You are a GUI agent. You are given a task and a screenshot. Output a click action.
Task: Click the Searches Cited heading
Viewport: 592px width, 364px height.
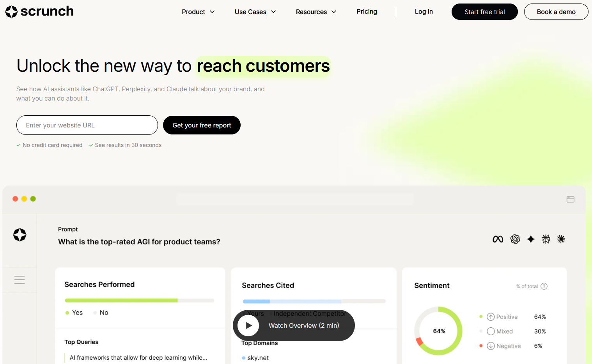268,285
